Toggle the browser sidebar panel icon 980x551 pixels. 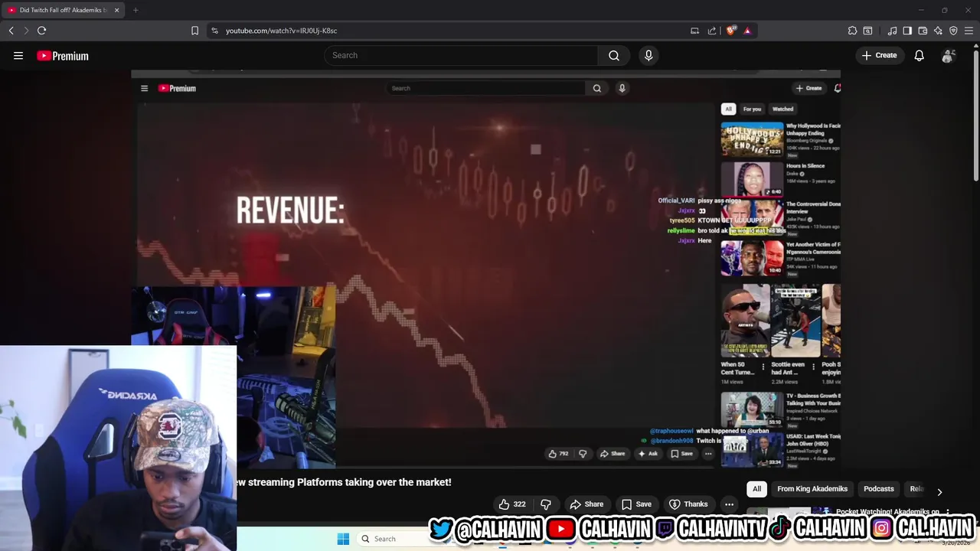(907, 31)
